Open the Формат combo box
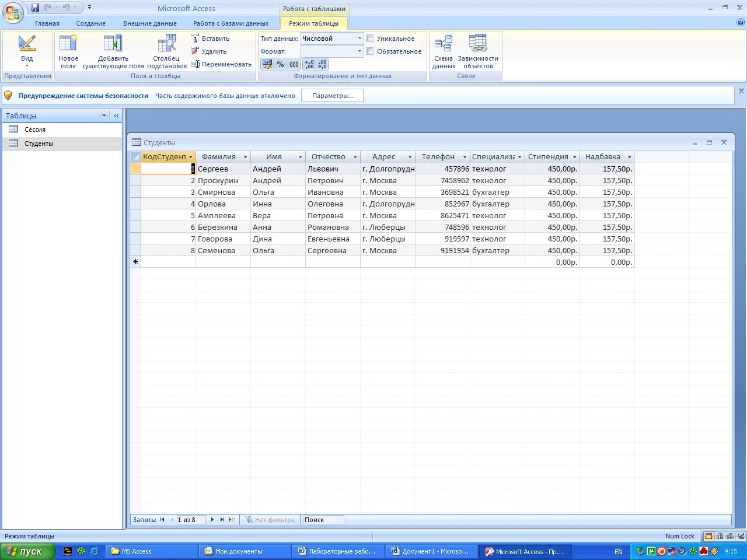Screen dimensions: 747x560 [332, 51]
